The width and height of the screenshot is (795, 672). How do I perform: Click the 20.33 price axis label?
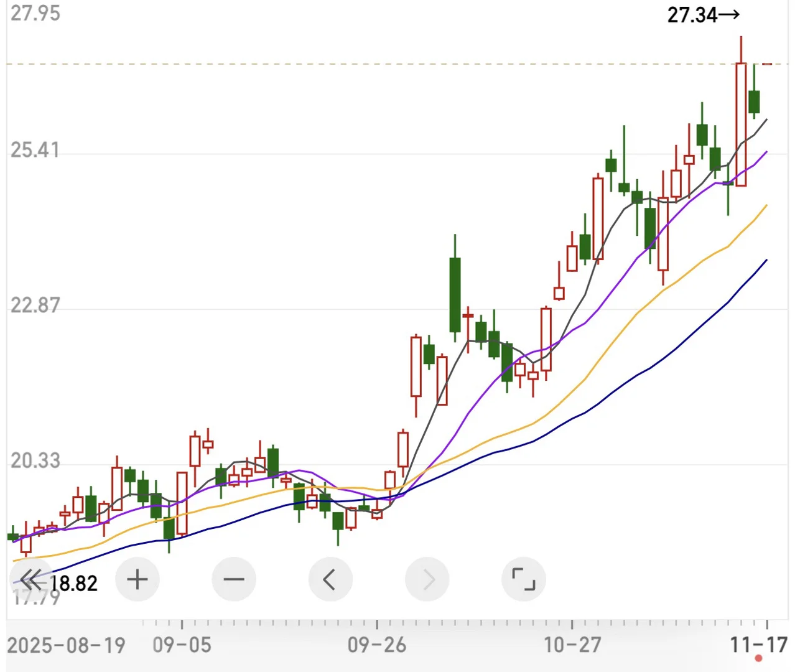[35, 461]
